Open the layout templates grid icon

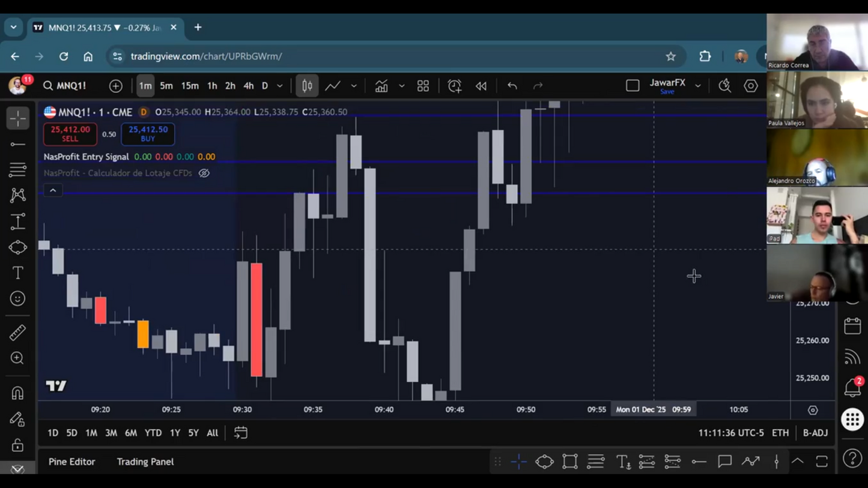(423, 86)
